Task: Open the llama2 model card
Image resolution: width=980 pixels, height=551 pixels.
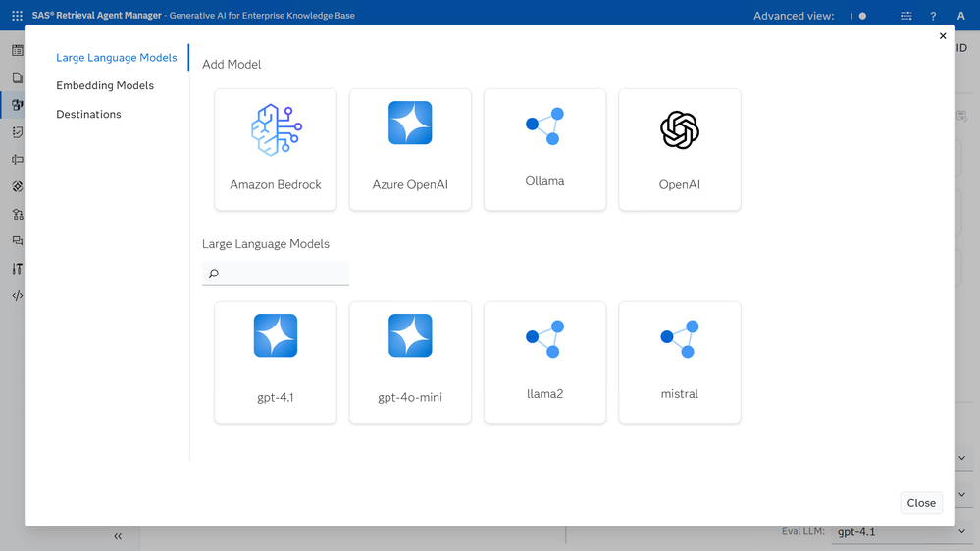Action: coord(545,363)
